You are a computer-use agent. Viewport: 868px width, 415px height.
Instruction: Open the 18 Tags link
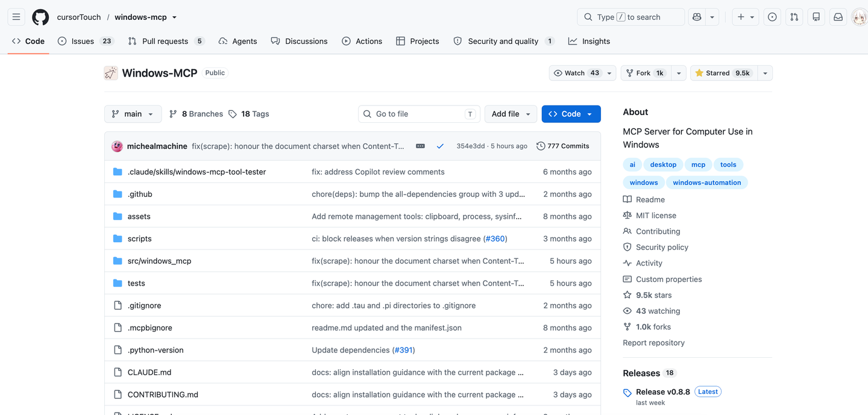point(249,114)
